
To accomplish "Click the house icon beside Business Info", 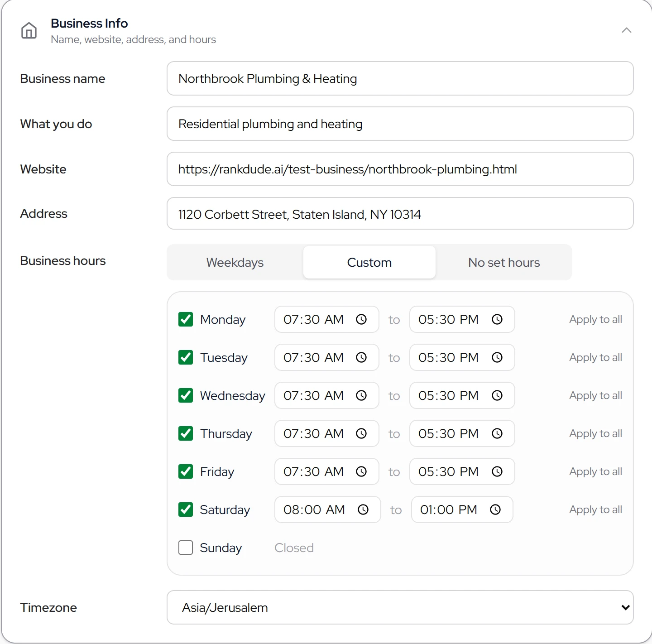I will click(x=29, y=30).
